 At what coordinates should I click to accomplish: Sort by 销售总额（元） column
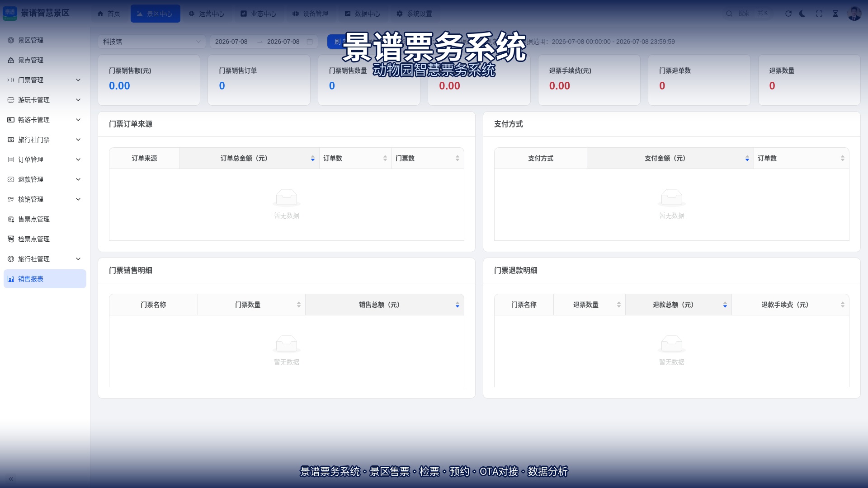tap(458, 305)
